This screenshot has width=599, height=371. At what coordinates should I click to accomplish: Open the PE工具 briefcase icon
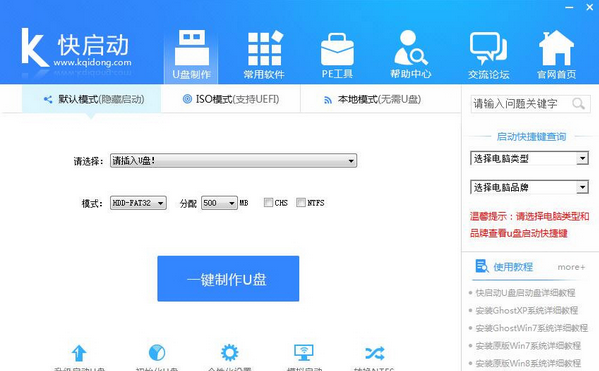click(337, 49)
